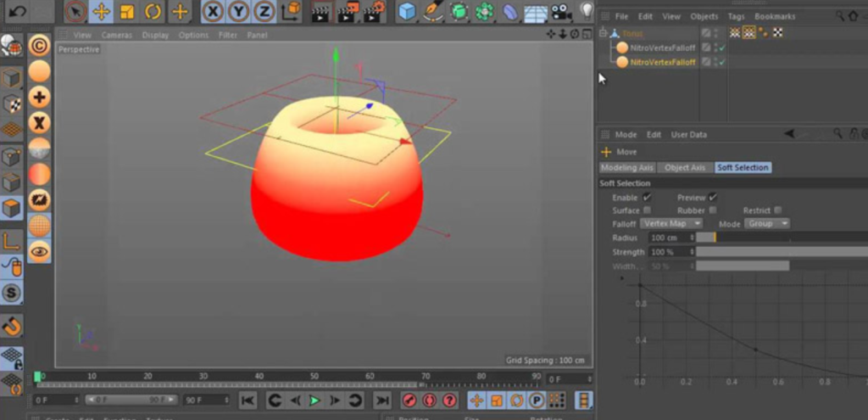Switch to Edges mode
The height and width of the screenshot is (420, 868).
point(11,182)
